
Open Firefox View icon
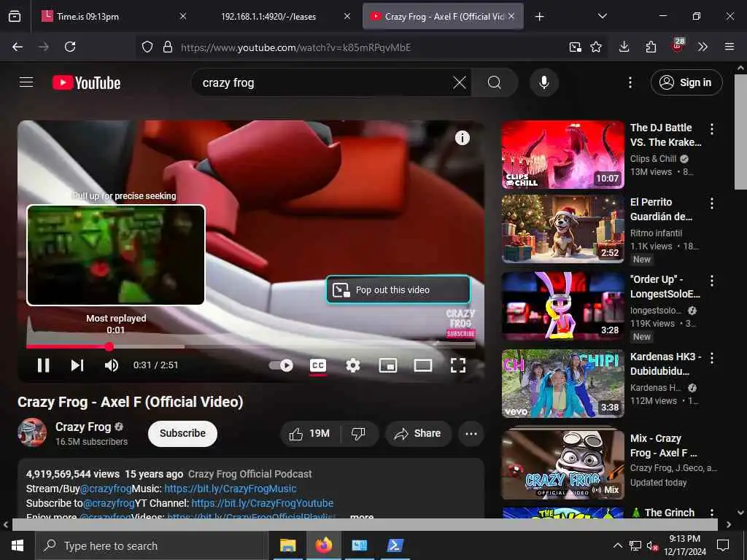click(x=15, y=16)
